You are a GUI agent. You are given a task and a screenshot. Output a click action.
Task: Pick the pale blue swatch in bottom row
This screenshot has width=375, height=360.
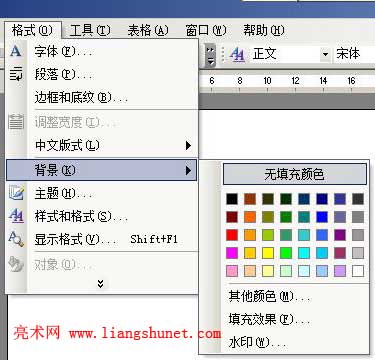click(322, 271)
